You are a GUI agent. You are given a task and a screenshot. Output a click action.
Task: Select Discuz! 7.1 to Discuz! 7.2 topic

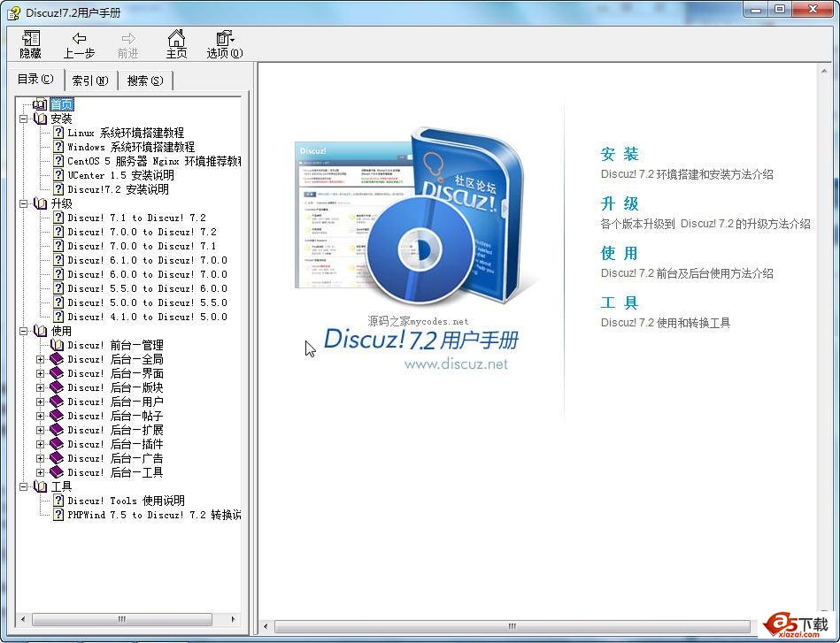(x=136, y=218)
